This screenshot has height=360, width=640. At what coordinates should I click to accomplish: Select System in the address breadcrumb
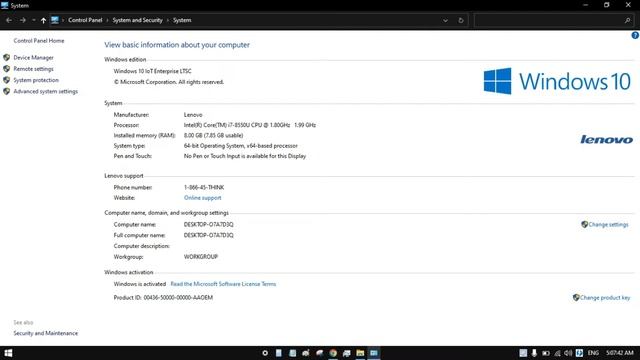click(x=182, y=20)
